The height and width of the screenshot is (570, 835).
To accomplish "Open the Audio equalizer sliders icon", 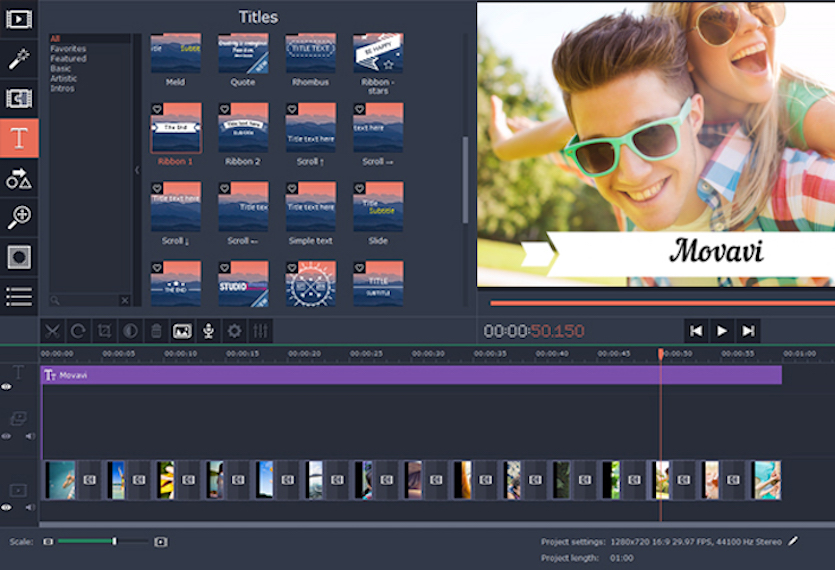I will (260, 331).
